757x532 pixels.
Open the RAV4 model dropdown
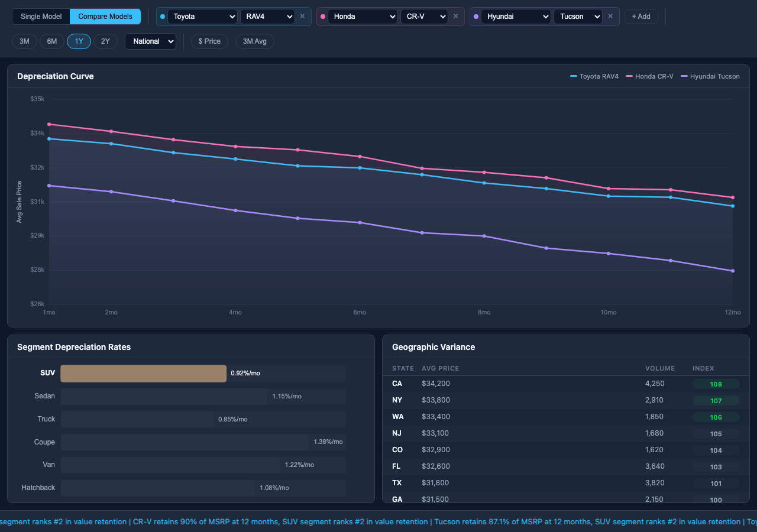(x=267, y=17)
